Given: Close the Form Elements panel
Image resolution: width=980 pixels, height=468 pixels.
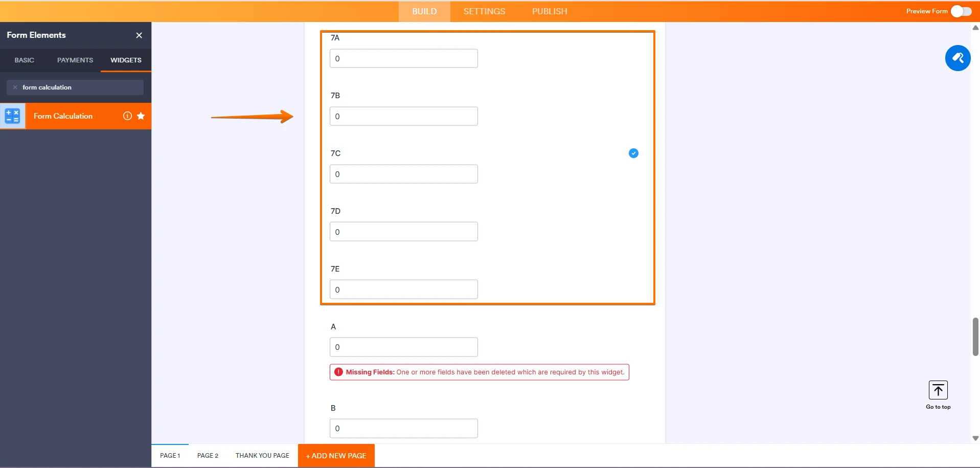Looking at the screenshot, I should tap(139, 35).
